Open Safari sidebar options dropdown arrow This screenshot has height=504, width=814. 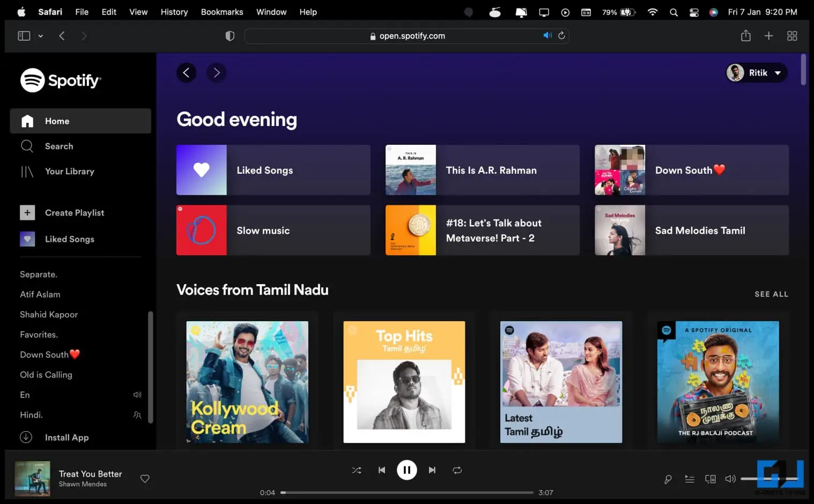40,36
